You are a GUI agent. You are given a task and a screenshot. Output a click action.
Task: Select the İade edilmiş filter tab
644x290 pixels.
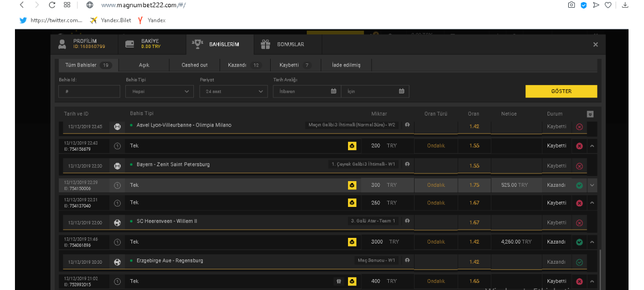coord(346,65)
